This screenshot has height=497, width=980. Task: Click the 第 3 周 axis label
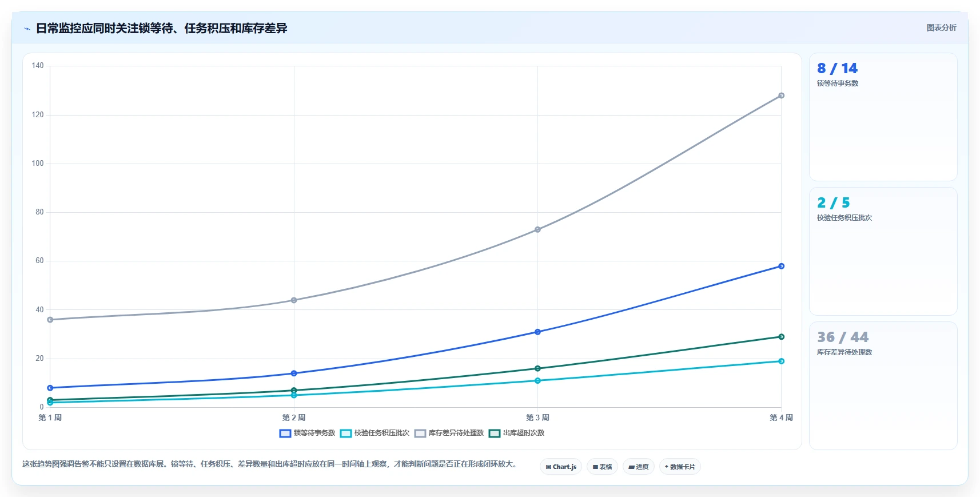tap(537, 418)
